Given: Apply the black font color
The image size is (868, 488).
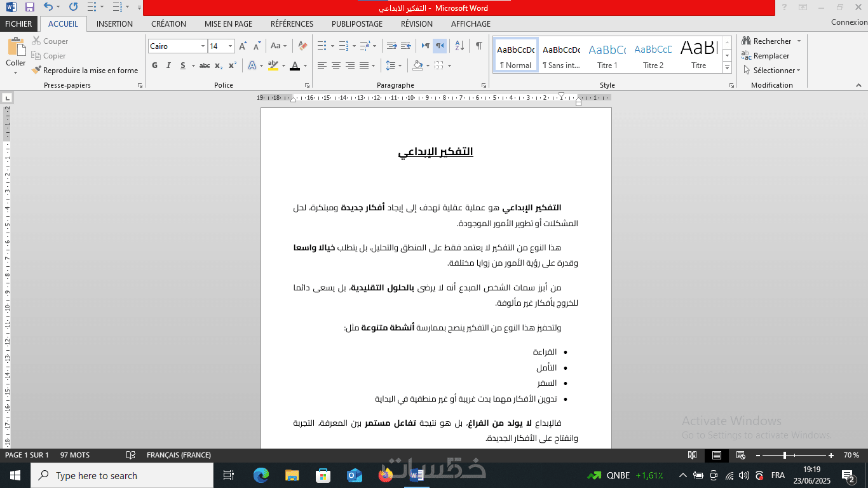Looking at the screenshot, I should (x=294, y=65).
